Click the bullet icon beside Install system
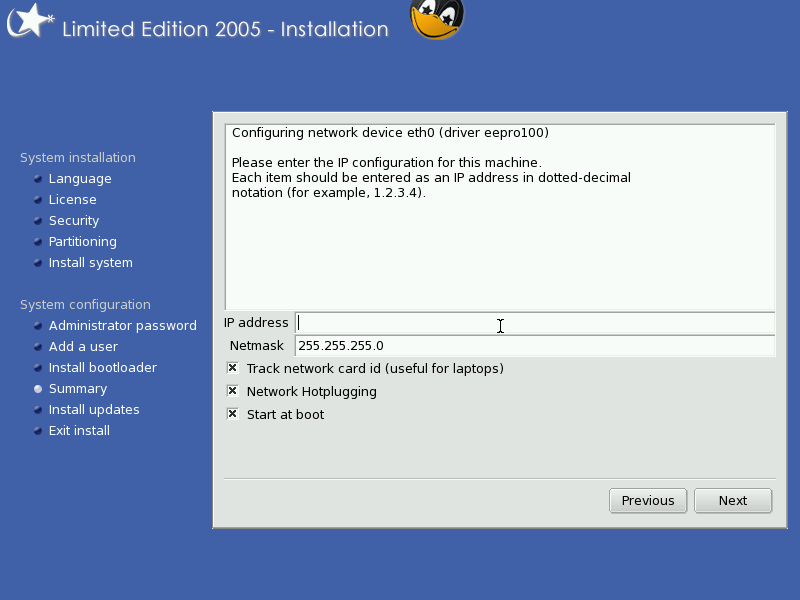 pyautogui.click(x=38, y=263)
